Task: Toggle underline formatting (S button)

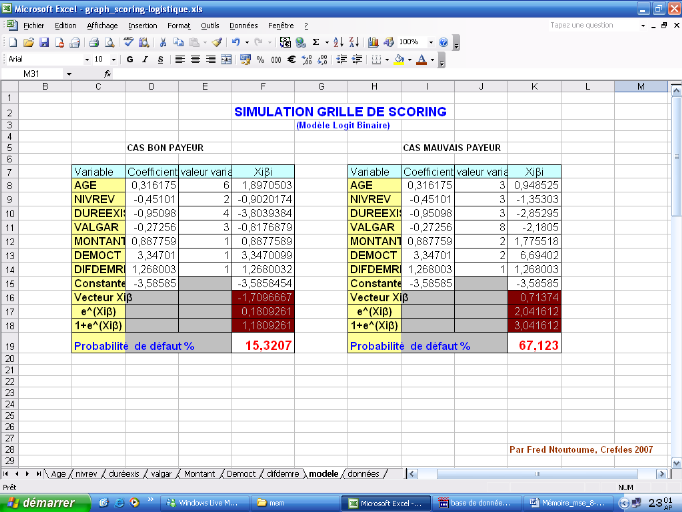Action: [x=160, y=60]
